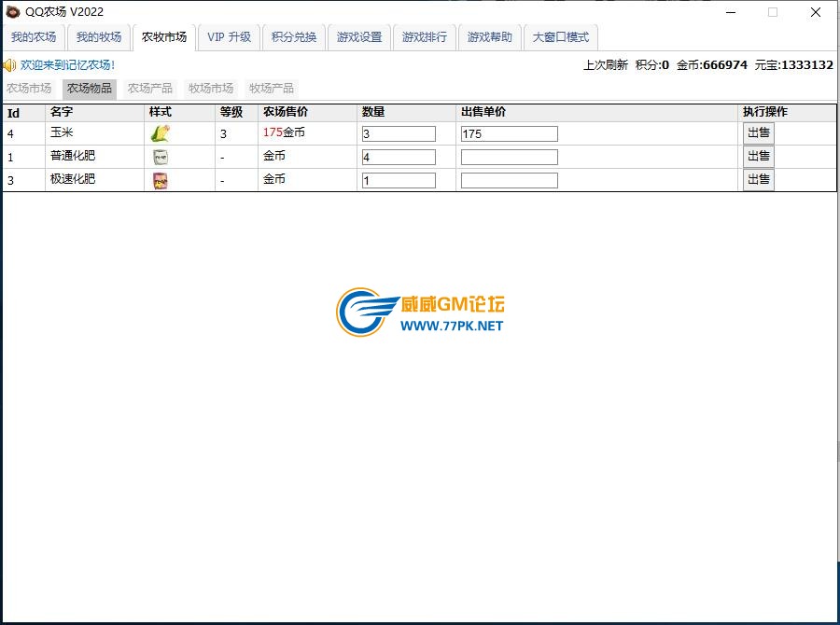Viewport: 840px width, 625px height.
Task: Minimize the QQ农场 window
Action: (x=731, y=12)
